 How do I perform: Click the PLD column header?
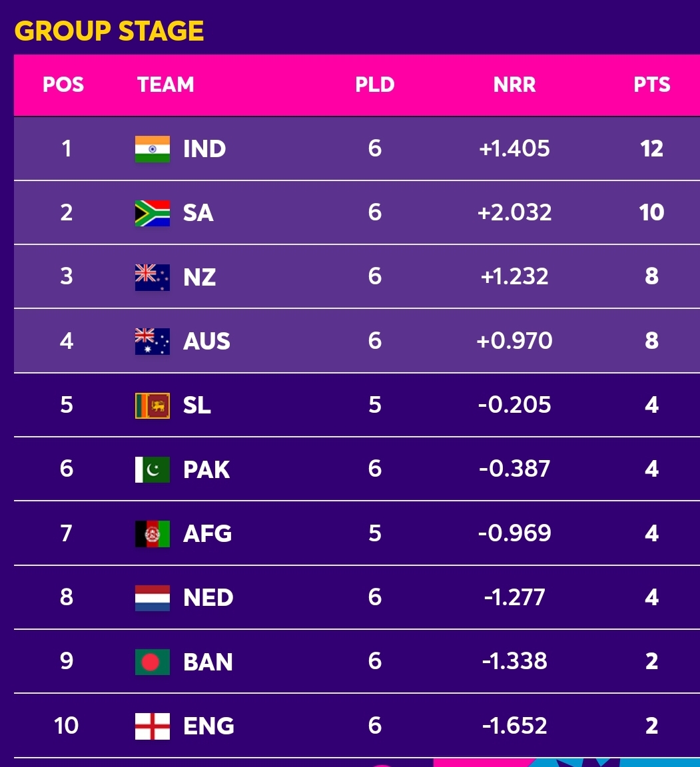click(375, 85)
